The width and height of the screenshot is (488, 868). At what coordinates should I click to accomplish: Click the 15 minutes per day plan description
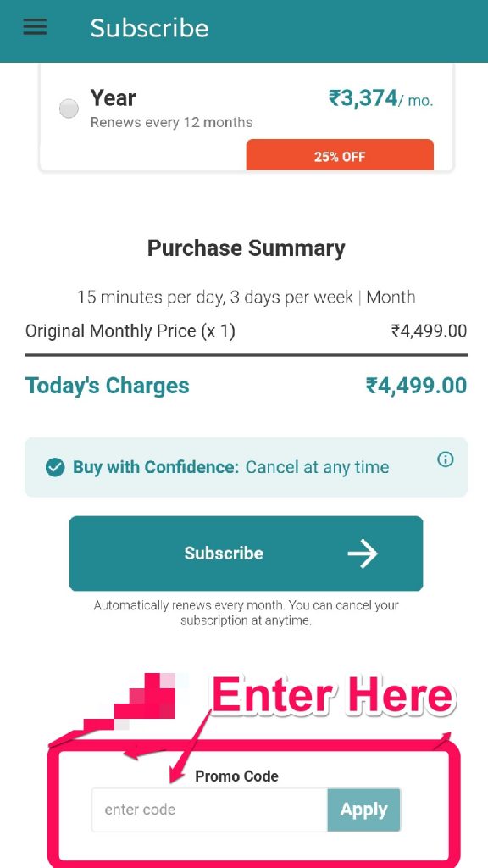[x=246, y=297]
